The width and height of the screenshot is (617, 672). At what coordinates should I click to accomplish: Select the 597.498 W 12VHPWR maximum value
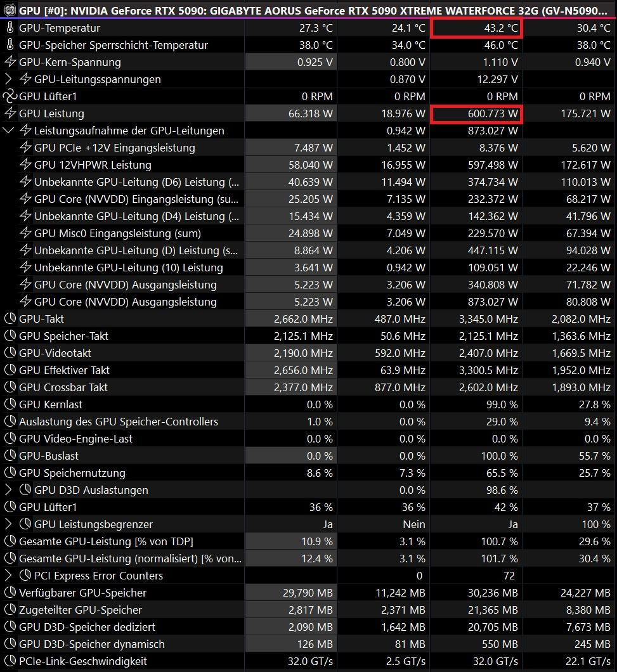point(493,165)
